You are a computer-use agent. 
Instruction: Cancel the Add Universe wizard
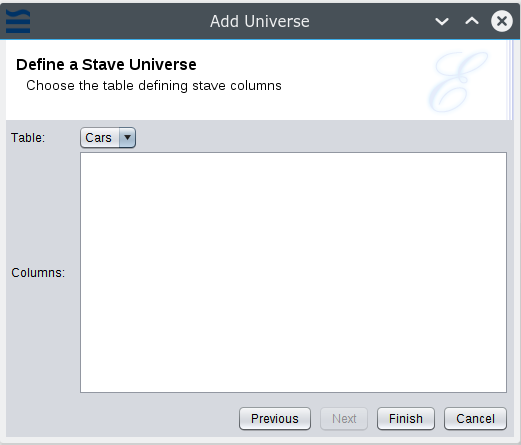coord(475,419)
